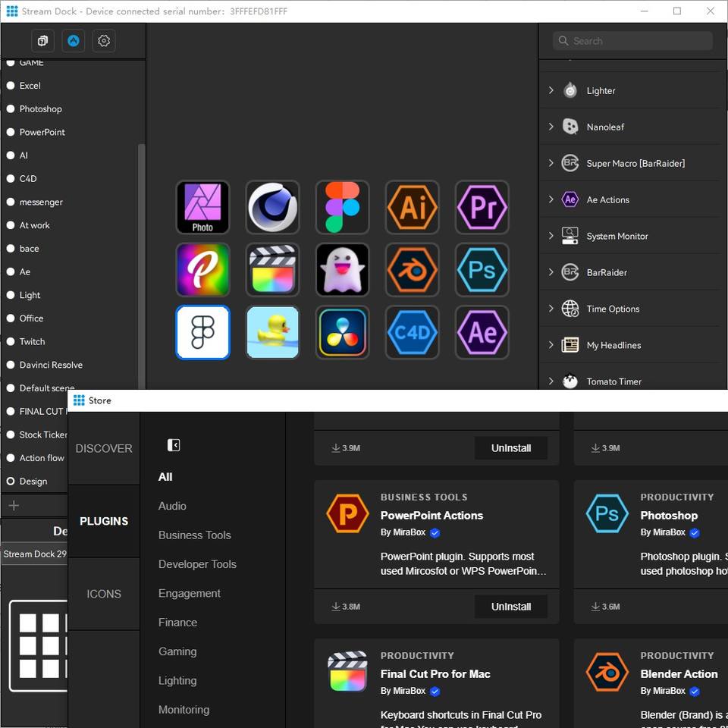728x728 pixels.
Task: Open the ICONS store tab
Action: coord(104,594)
